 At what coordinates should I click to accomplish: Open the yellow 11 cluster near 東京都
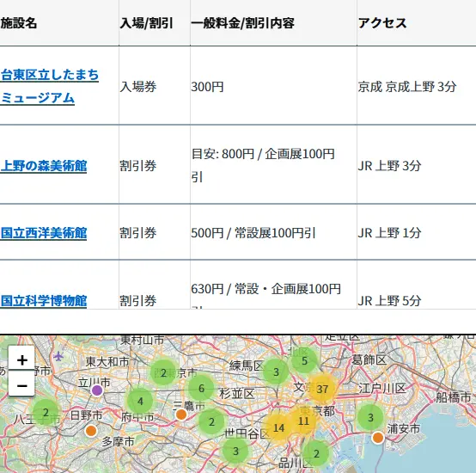coord(303,421)
